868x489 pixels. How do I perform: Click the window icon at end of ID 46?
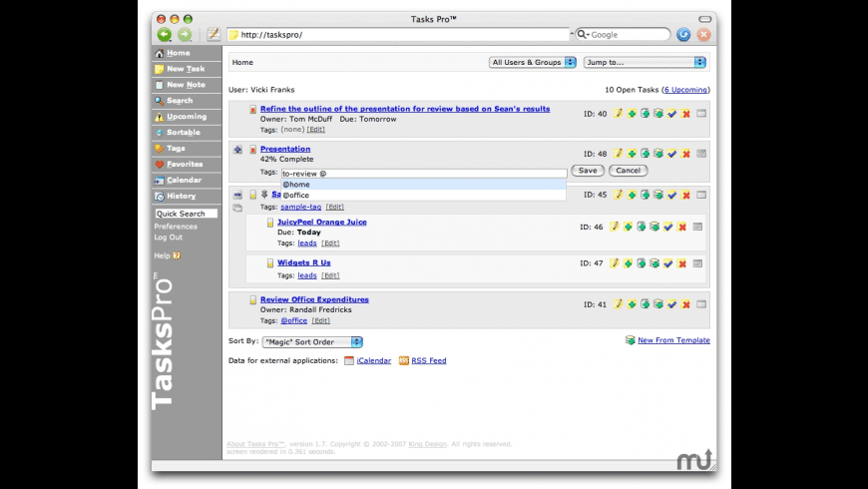[697, 227]
